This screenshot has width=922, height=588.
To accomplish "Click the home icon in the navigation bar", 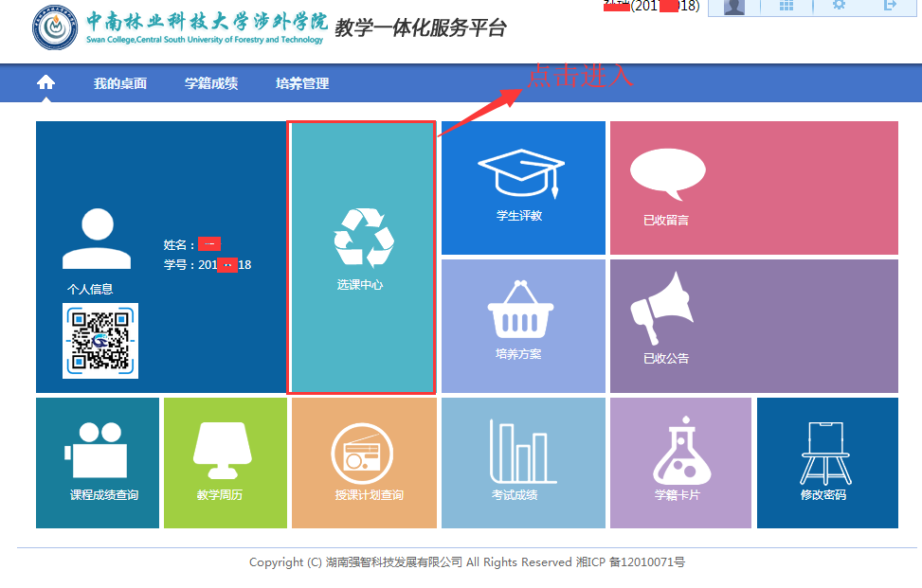I will click(45, 82).
